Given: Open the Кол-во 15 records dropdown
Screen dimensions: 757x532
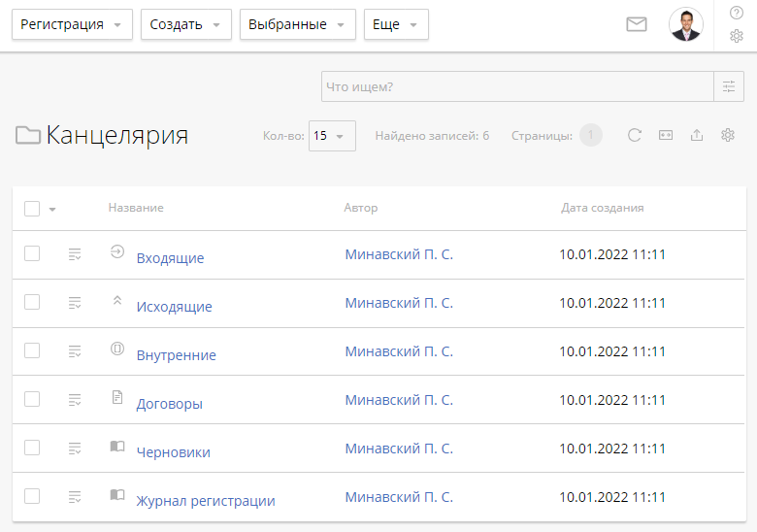Looking at the screenshot, I should [332, 136].
